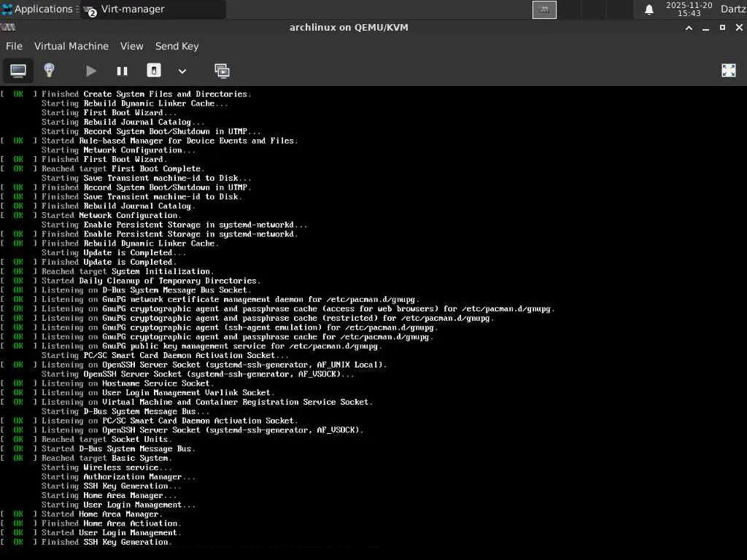This screenshot has width=747, height=560.
Task: Select the Virt-manager taskbar entry
Action: point(153,9)
